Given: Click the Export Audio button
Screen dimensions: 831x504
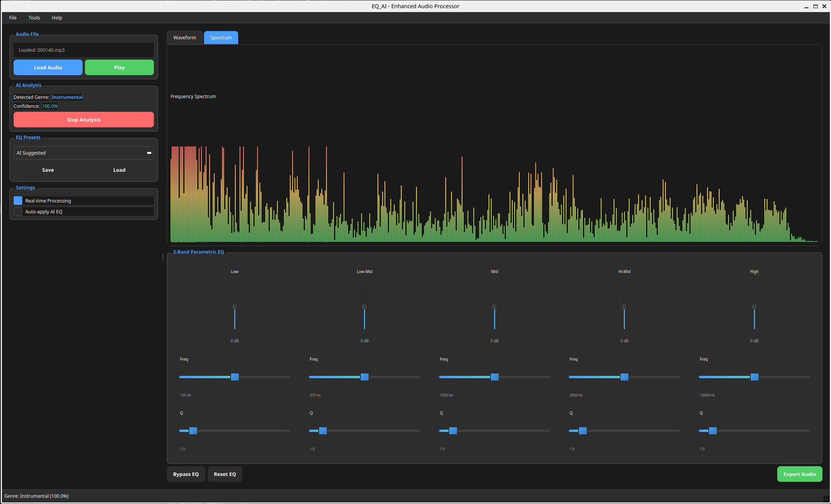Looking at the screenshot, I should (799, 474).
